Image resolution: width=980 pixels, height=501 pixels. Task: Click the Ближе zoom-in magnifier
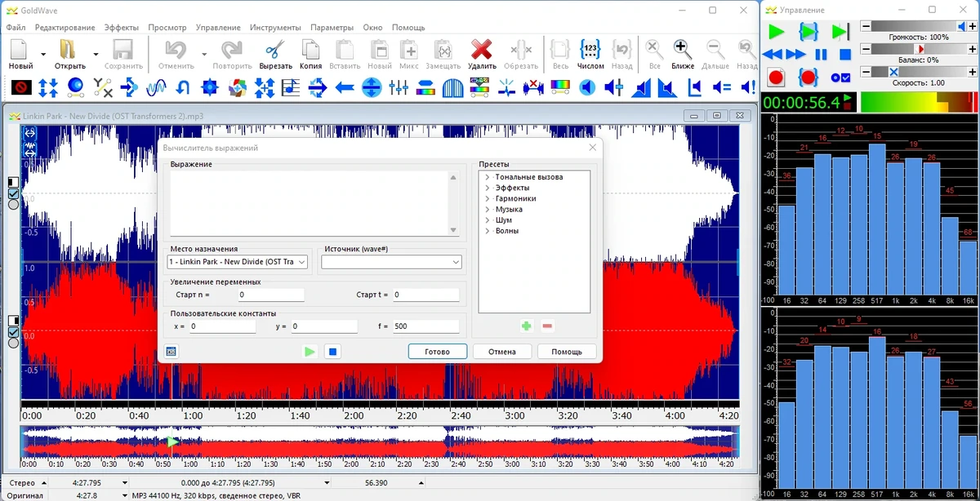(683, 49)
